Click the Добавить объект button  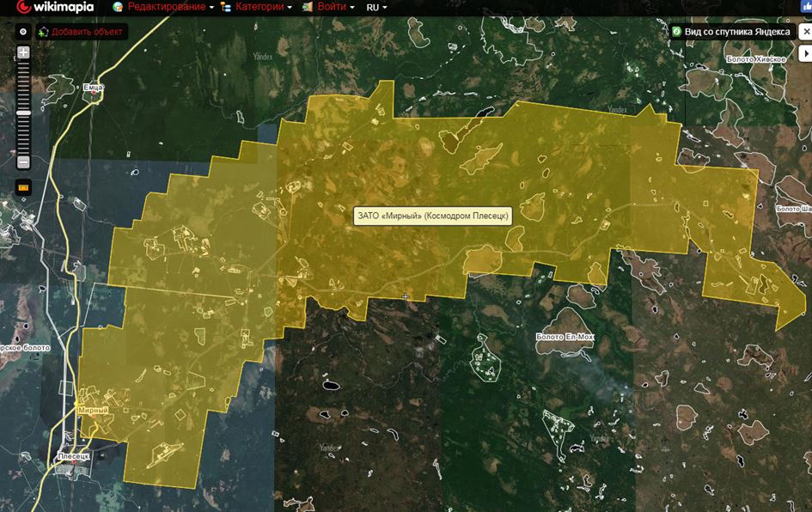(82, 32)
